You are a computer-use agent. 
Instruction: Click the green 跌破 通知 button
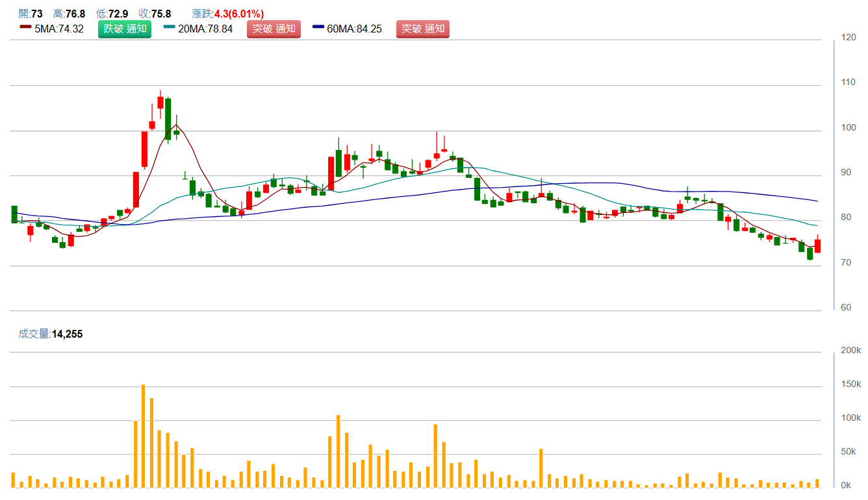[x=125, y=29]
